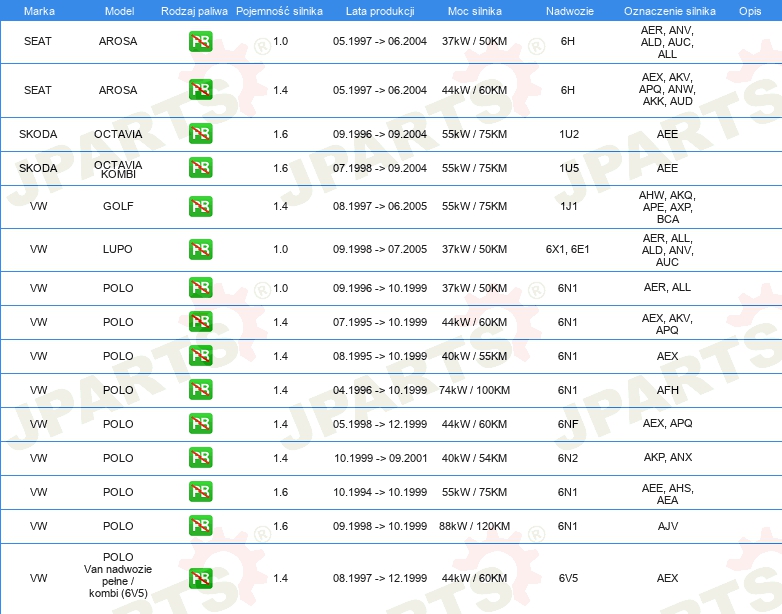The height and width of the screenshot is (614, 782).
Task: Select the Lata produkcji column header
Action: tap(380, 11)
